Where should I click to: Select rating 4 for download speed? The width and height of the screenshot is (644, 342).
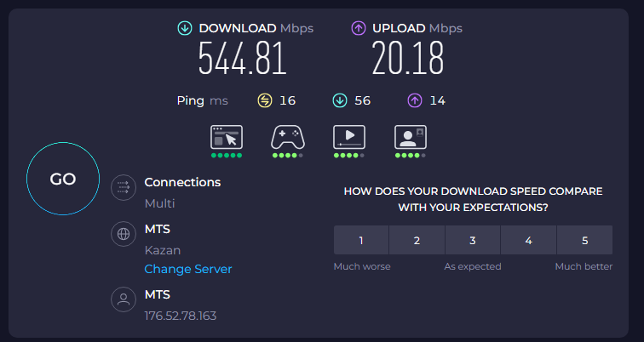click(528, 240)
